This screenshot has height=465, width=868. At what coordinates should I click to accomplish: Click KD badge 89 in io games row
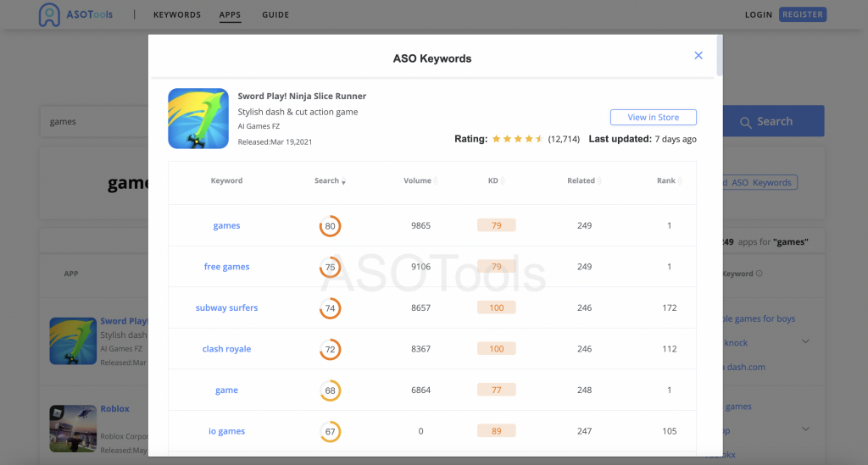pos(496,431)
